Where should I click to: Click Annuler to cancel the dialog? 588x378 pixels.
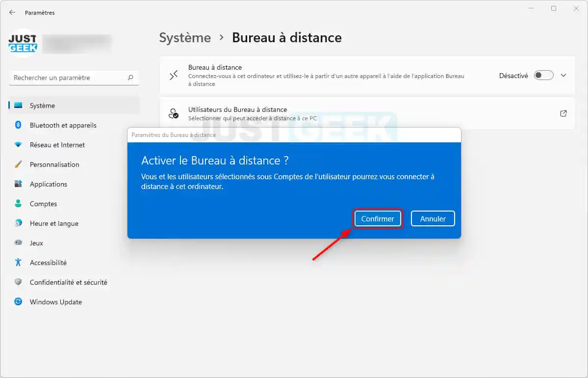click(433, 218)
